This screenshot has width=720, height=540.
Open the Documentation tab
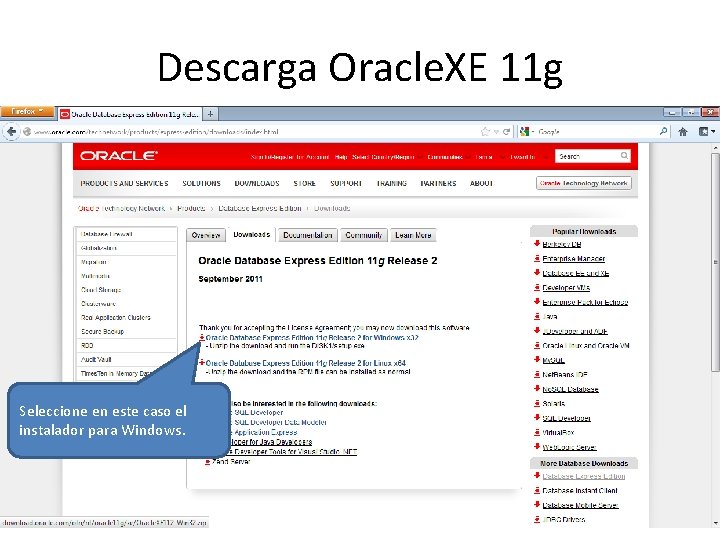pos(308,235)
